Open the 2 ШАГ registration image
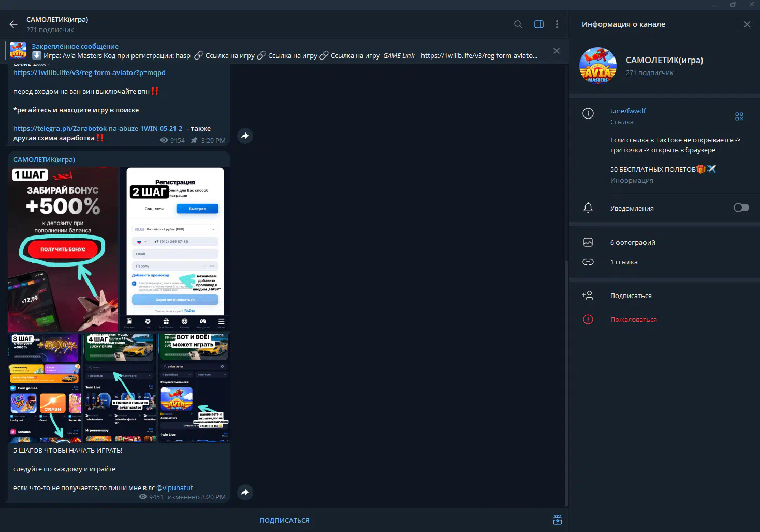The image size is (760, 532). pos(175,249)
